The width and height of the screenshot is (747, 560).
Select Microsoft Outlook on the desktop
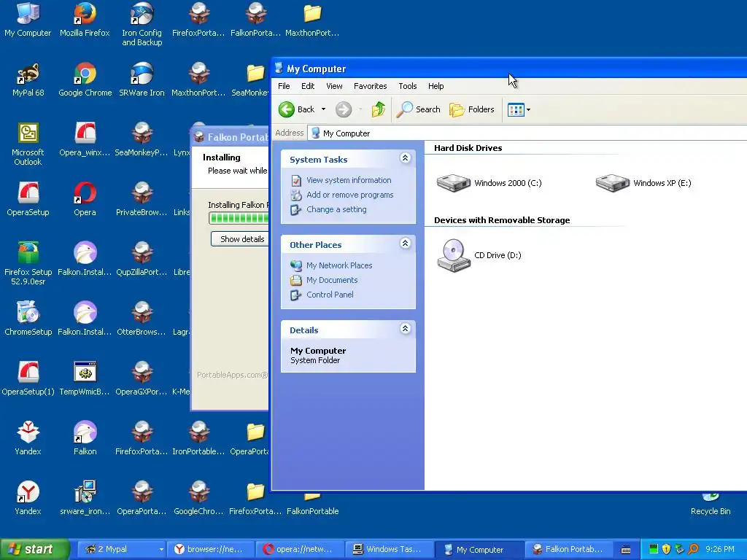pos(28,144)
